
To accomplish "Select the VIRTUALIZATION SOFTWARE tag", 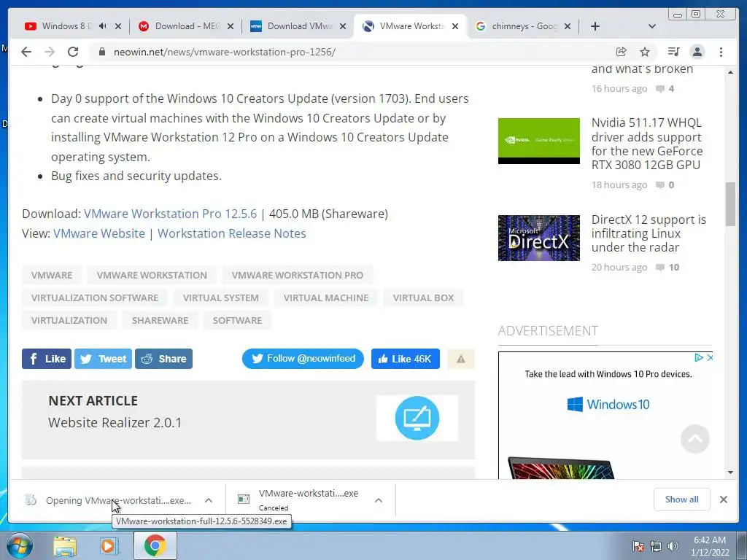I will coord(95,297).
